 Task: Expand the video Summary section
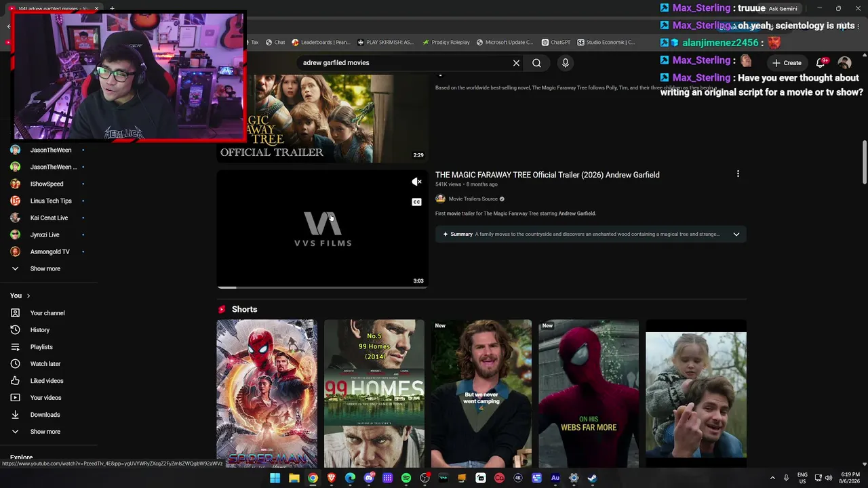(736, 235)
